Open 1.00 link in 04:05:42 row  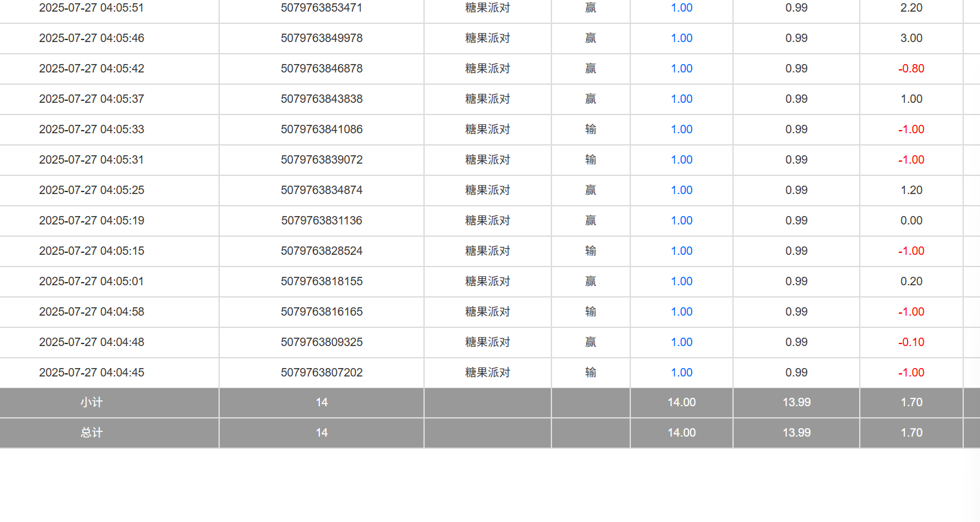(681, 69)
